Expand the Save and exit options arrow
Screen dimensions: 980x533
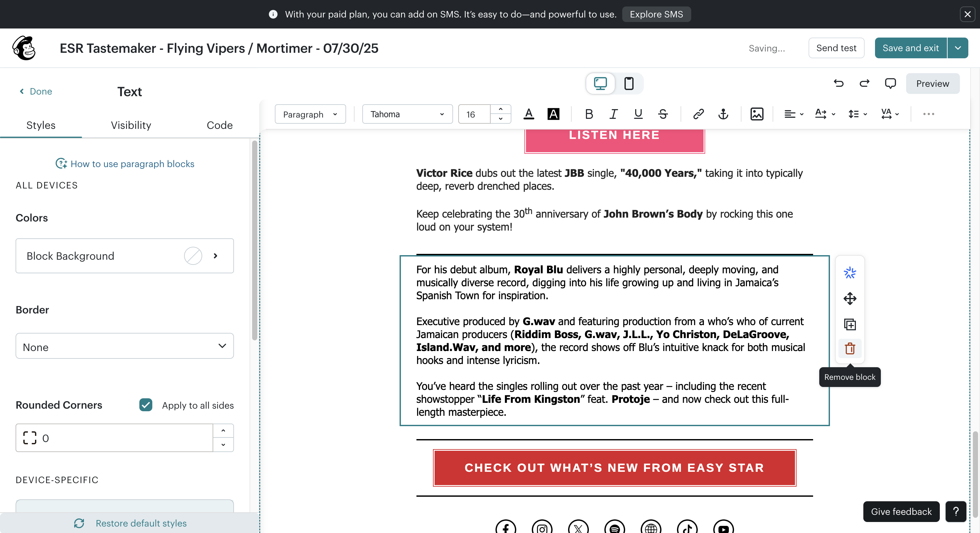(958, 48)
